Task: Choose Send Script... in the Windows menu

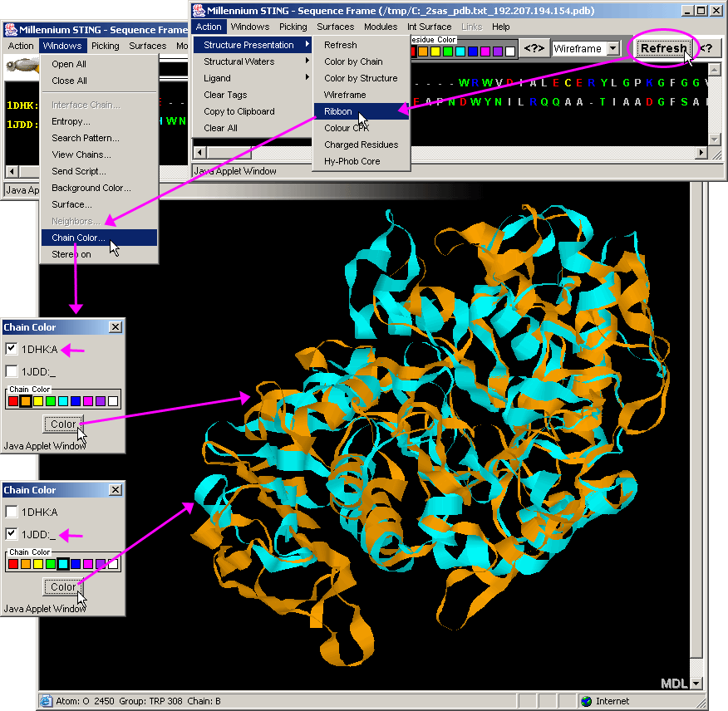Action: point(100,171)
